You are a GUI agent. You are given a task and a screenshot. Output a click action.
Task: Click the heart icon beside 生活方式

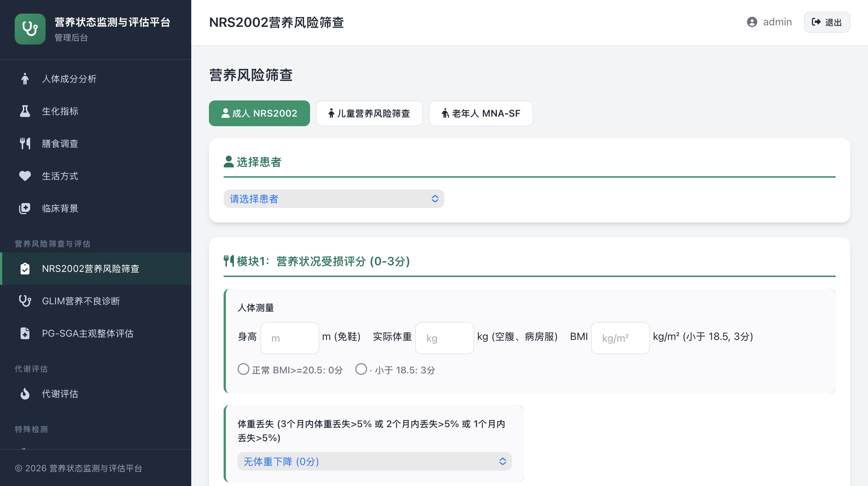pos(25,176)
